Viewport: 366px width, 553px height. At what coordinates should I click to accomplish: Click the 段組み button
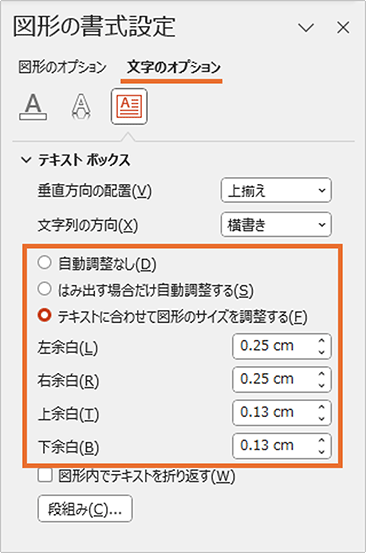85,509
